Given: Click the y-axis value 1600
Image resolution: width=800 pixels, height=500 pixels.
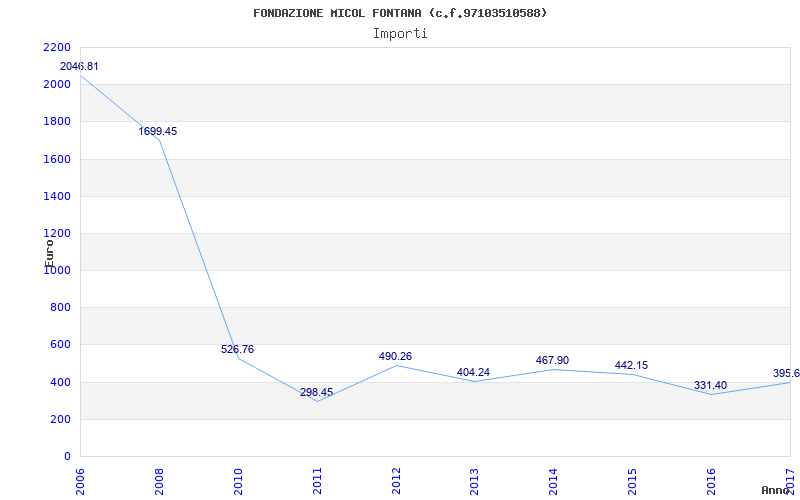Looking at the screenshot, I should (x=57, y=159).
